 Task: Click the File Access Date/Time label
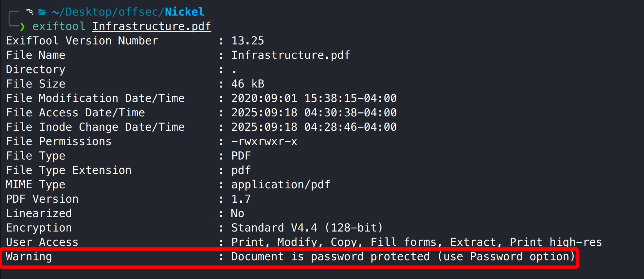[75, 113]
